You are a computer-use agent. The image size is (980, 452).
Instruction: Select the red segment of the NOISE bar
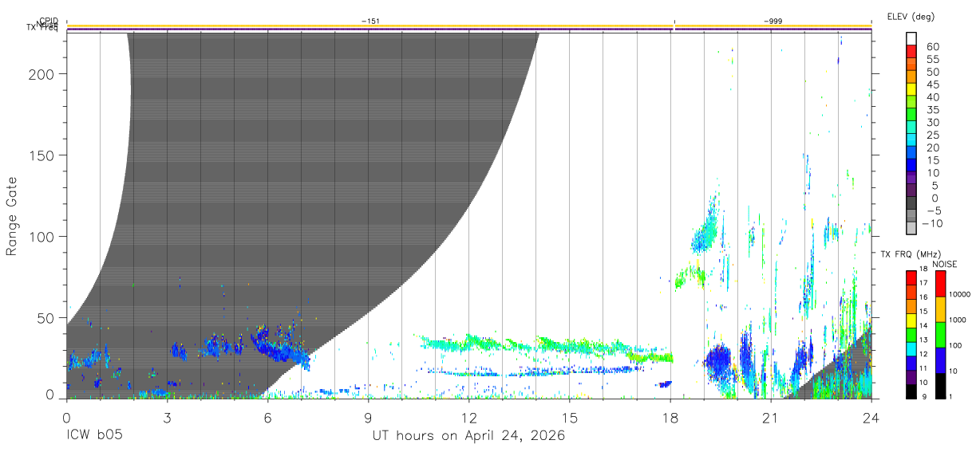pos(940,284)
